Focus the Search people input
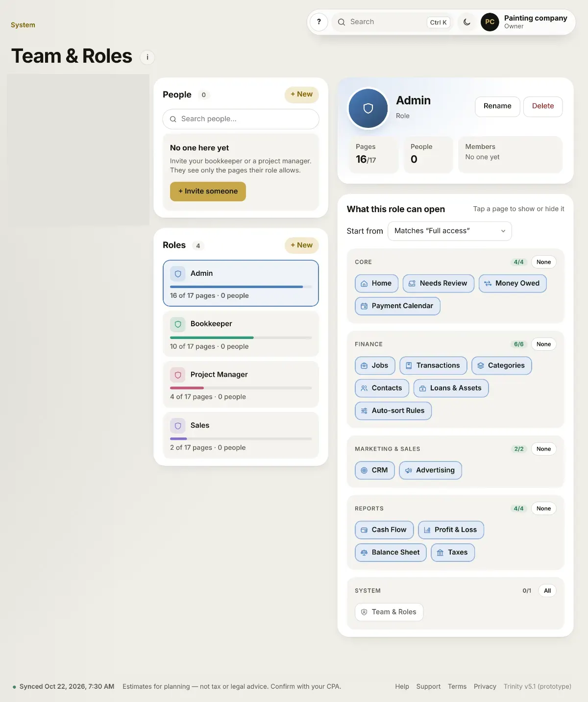This screenshot has width=588, height=702. (x=241, y=119)
